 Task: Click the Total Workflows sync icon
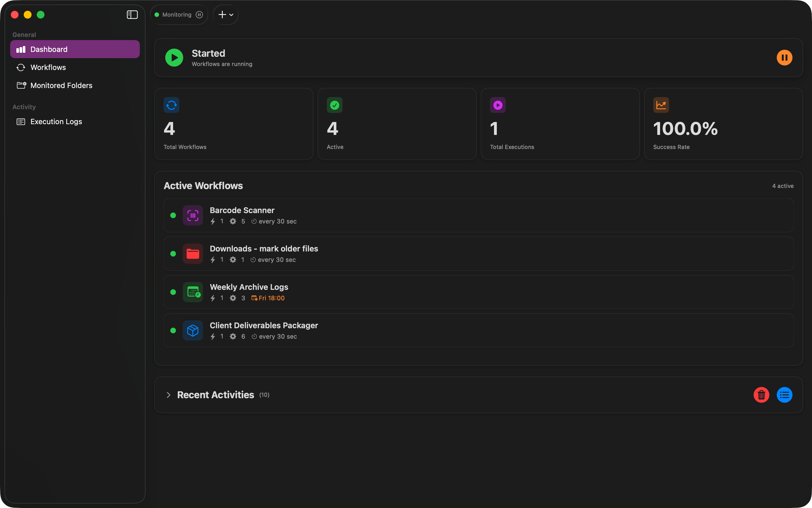pyautogui.click(x=171, y=105)
